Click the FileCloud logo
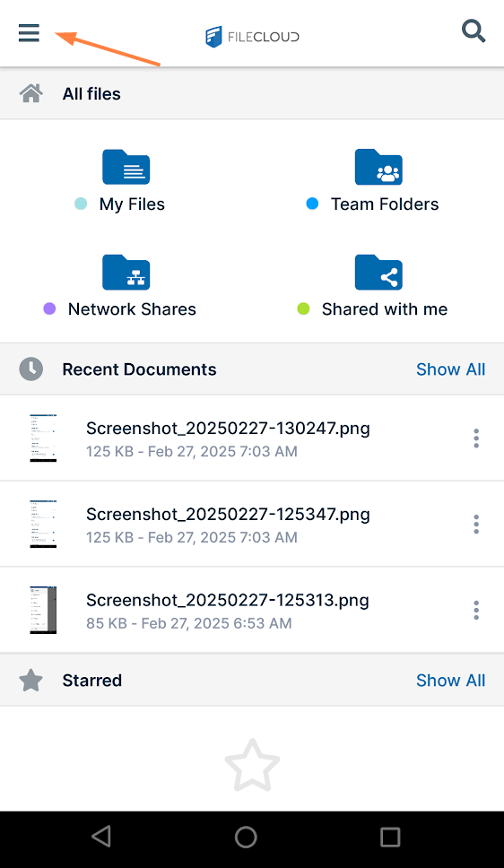504x868 pixels. [252, 37]
